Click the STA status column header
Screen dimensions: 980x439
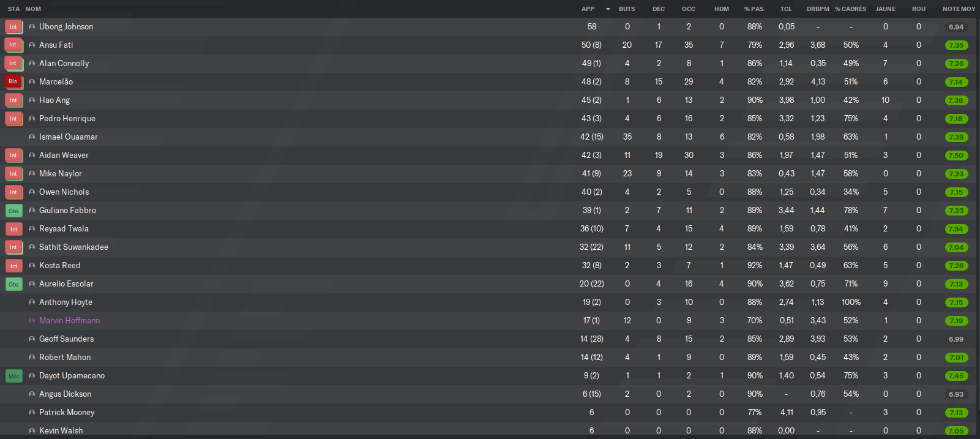pyautogui.click(x=13, y=9)
